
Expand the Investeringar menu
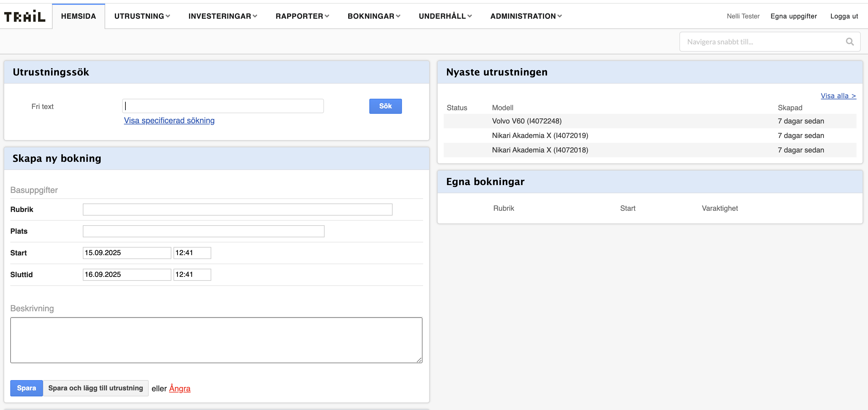[x=222, y=16]
